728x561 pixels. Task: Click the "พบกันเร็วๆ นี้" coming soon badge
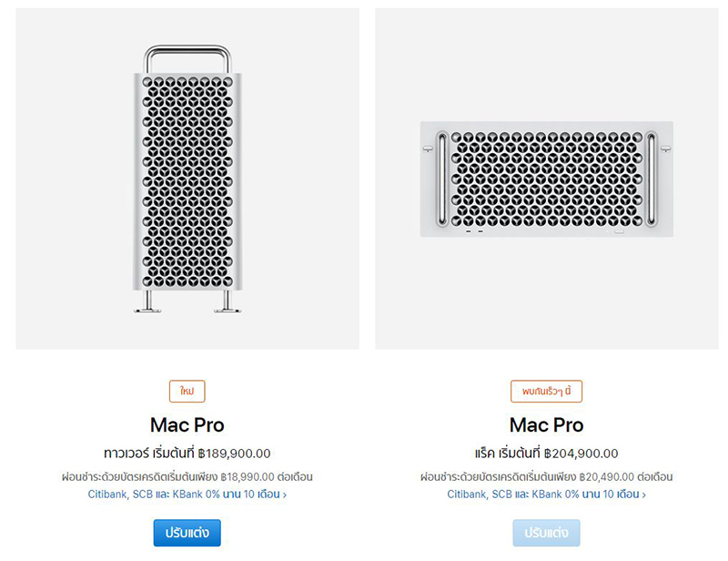coord(546,392)
